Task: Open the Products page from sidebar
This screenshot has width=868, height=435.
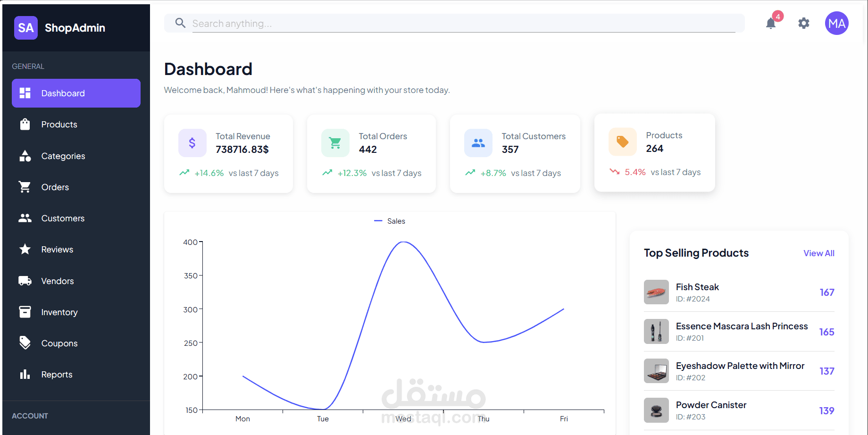Action: (76, 124)
